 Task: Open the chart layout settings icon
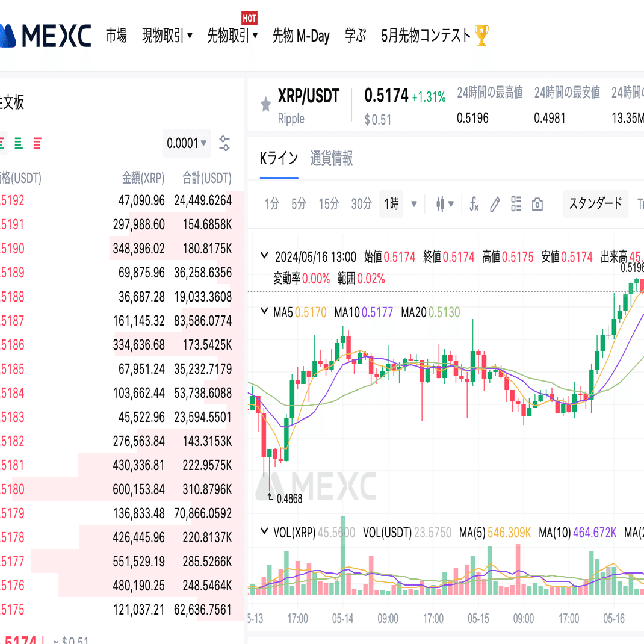pos(516,203)
